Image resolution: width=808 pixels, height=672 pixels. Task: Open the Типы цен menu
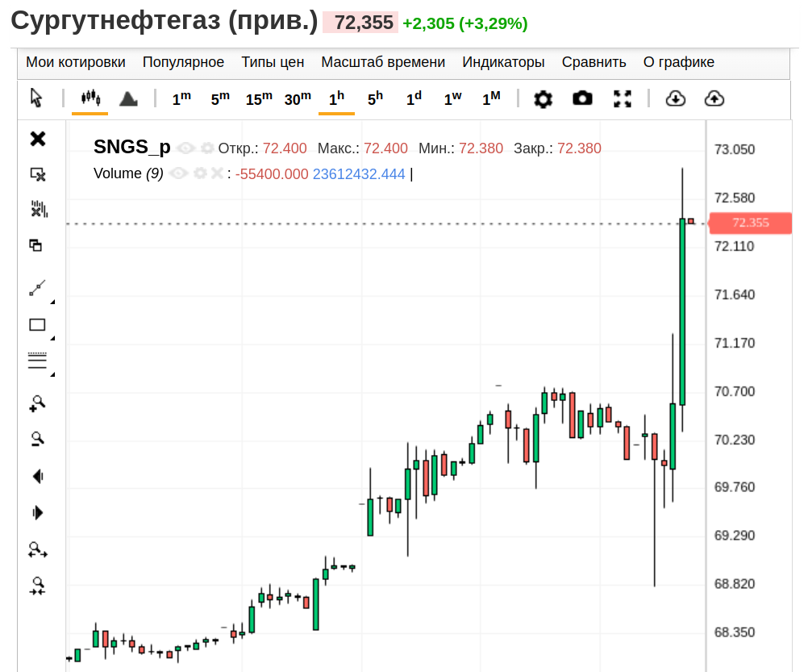[x=273, y=62]
